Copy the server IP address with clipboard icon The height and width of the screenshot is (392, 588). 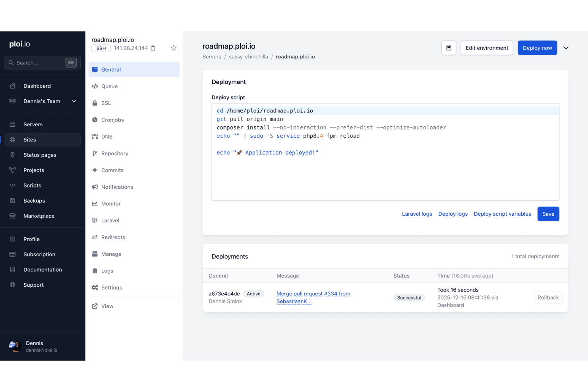[x=153, y=48]
